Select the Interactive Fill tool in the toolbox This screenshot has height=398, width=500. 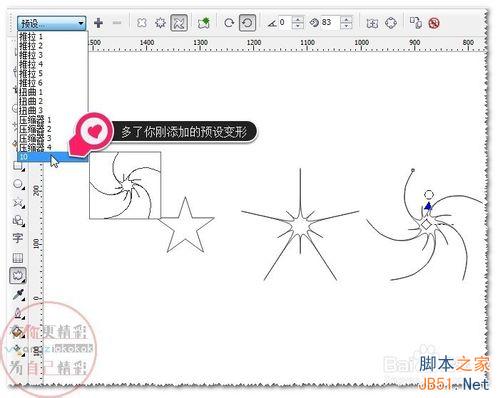[18, 350]
